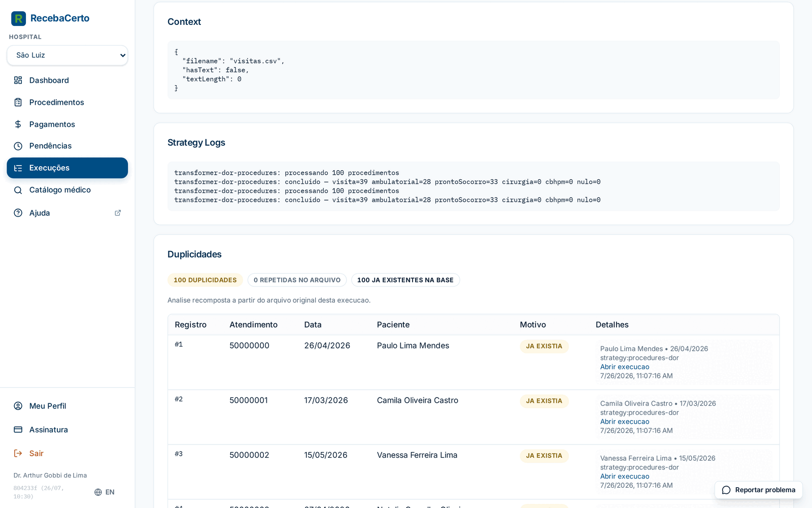Click the Duplicidades heading
This screenshot has height=508, width=812.
click(x=194, y=255)
